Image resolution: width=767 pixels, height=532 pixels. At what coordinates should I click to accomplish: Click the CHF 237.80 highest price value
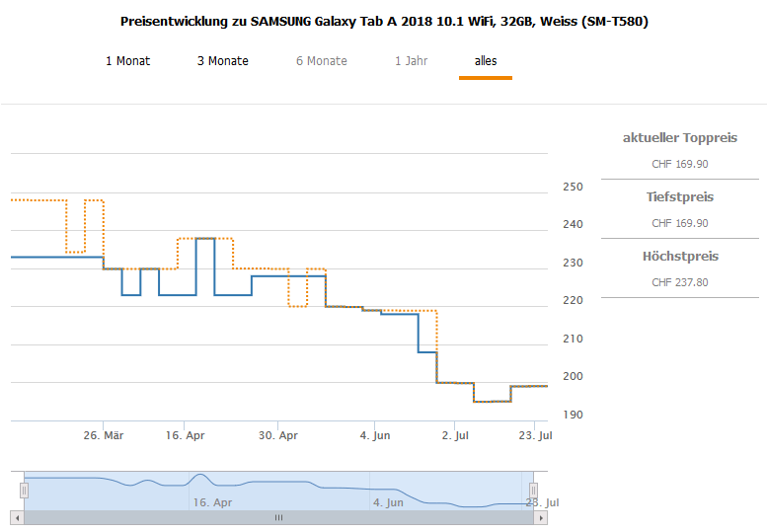[680, 282]
